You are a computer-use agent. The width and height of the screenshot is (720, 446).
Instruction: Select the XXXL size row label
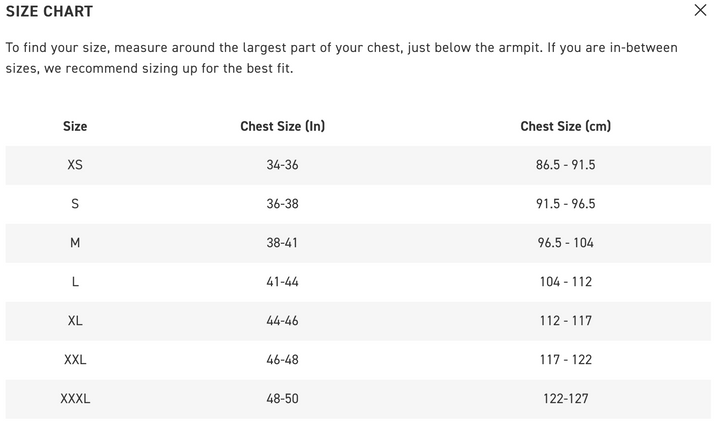coord(75,399)
